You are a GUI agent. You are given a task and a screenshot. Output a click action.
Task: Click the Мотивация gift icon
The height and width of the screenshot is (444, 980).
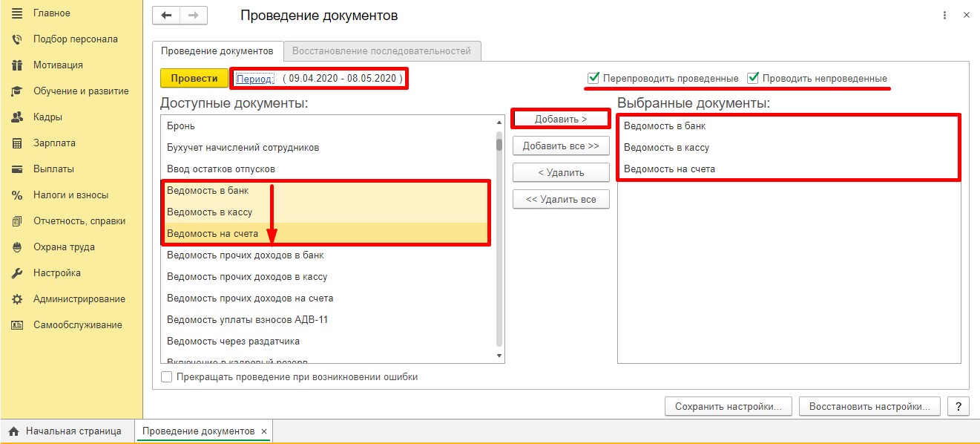coord(17,65)
